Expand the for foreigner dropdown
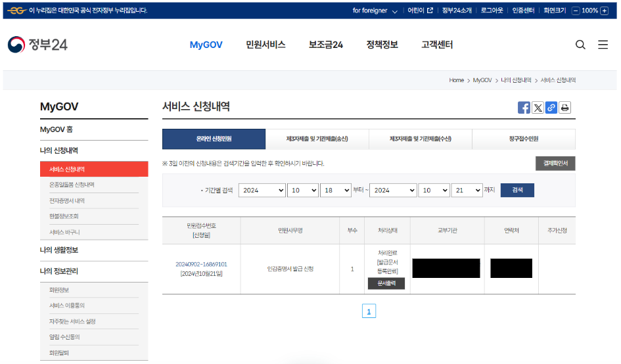The image size is (621, 364). 375,11
